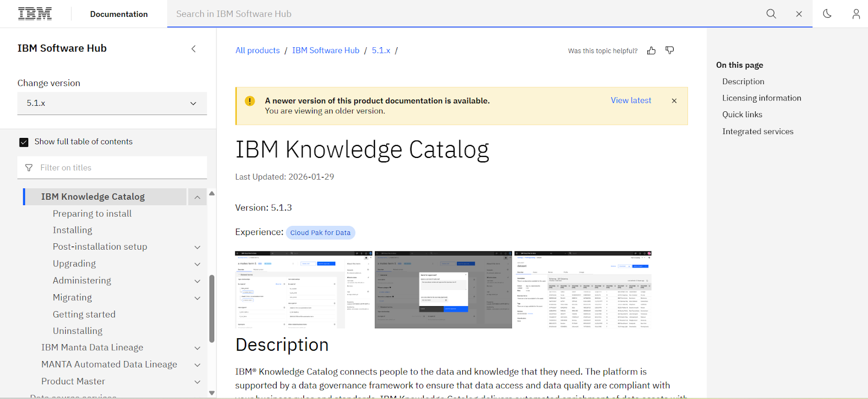Click the Filter on titles field
This screenshot has height=399, width=868.
click(x=112, y=168)
